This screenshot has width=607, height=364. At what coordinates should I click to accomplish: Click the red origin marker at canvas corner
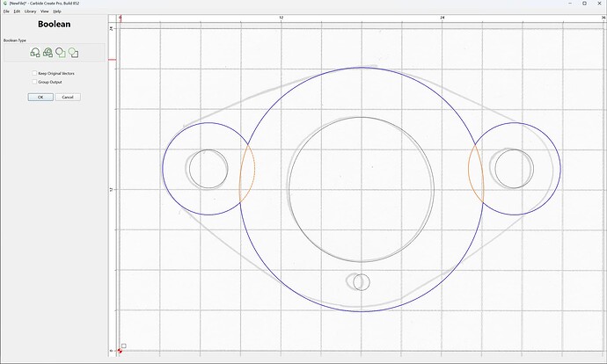click(120, 351)
